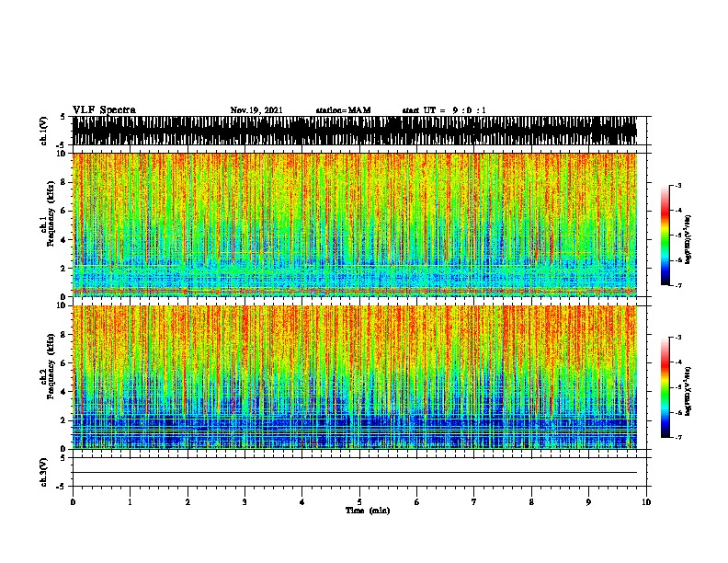Screen dimensions: 728x563
Task: Click the "4" tick on the time axis
Action: pos(302,502)
